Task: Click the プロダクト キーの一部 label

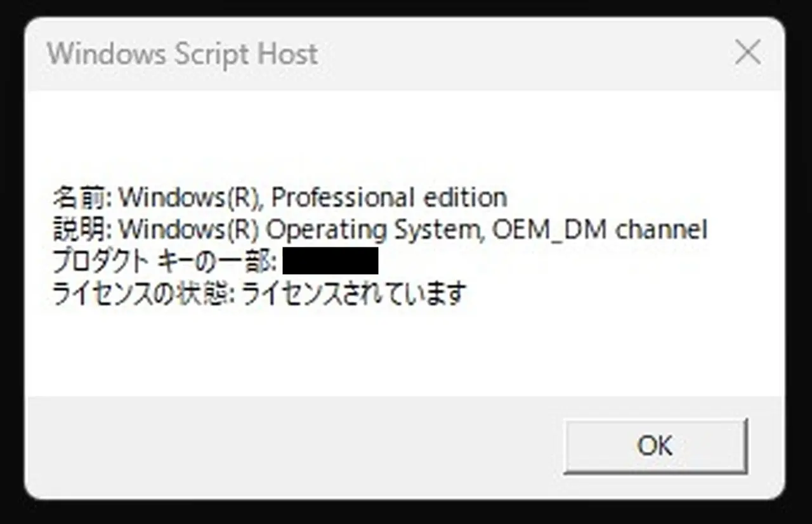Action: [164, 261]
